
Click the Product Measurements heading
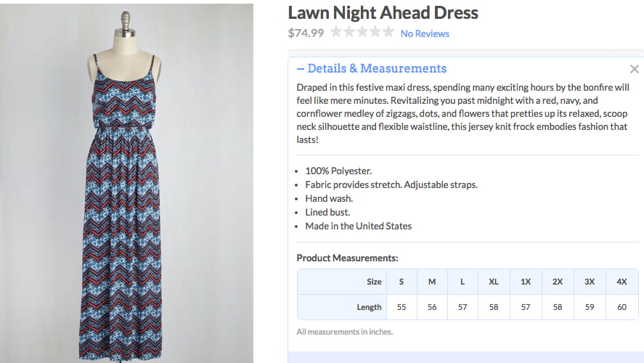(x=347, y=258)
